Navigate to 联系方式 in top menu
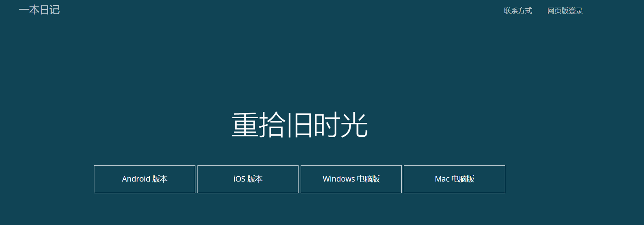Image resolution: width=644 pixels, height=225 pixels. pos(518,11)
